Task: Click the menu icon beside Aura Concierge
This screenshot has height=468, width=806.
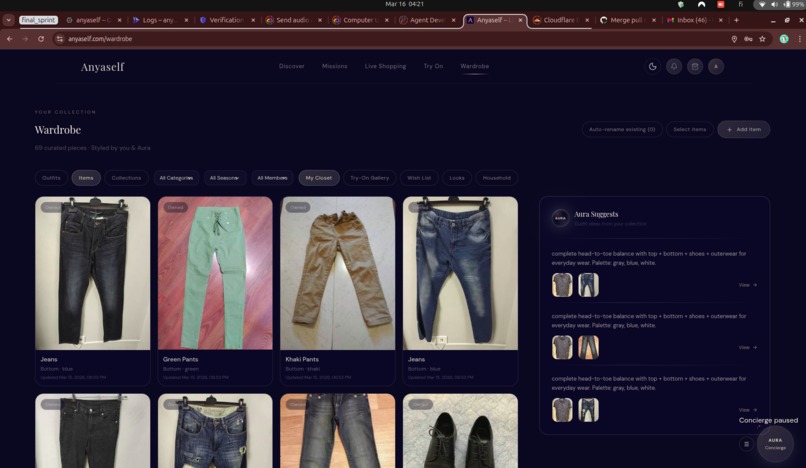Action: coord(746,444)
